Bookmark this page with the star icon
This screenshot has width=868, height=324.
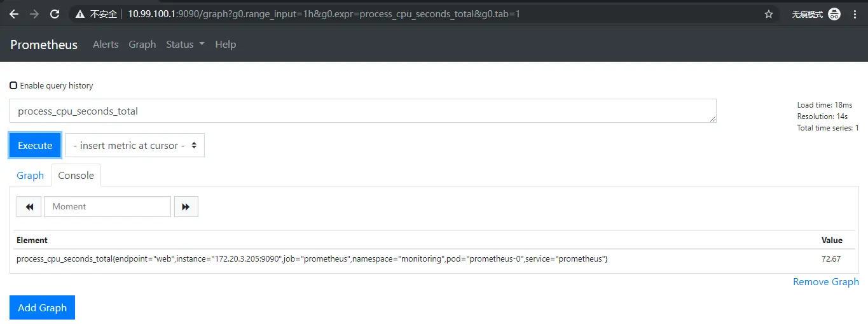coord(769,14)
